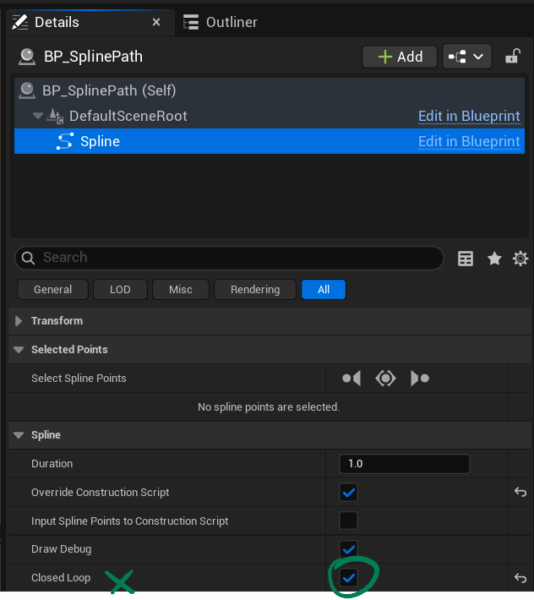Filter by General category

[x=53, y=290]
